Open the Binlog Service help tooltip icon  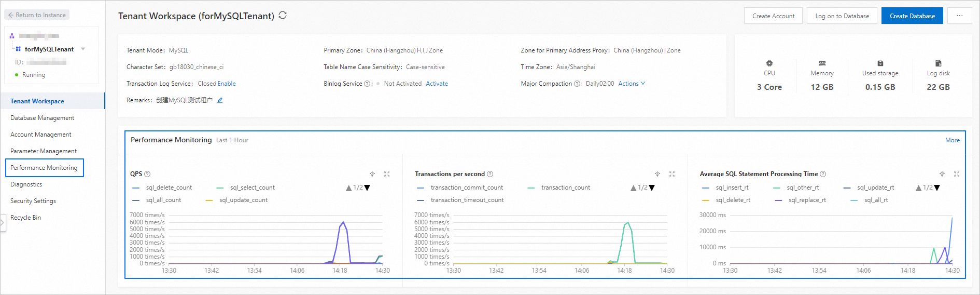[x=367, y=84]
